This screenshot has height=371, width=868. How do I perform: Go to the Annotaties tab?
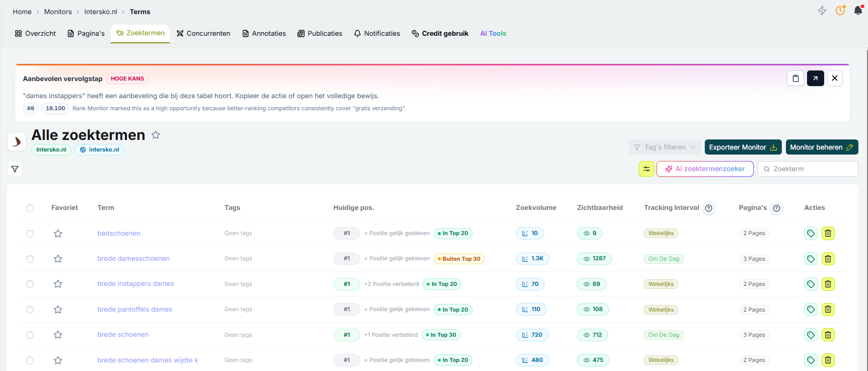[x=264, y=33]
